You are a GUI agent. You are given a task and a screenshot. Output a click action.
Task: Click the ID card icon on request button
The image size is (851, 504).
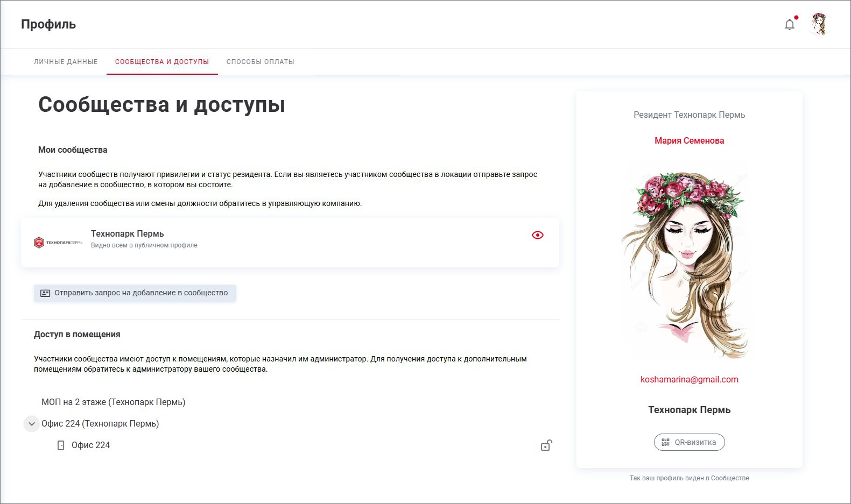tap(45, 293)
